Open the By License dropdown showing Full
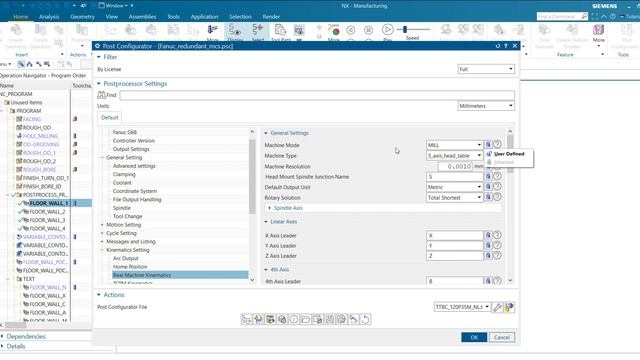Image resolution: width=640 pixels, height=360 pixels. pyautogui.click(x=486, y=69)
